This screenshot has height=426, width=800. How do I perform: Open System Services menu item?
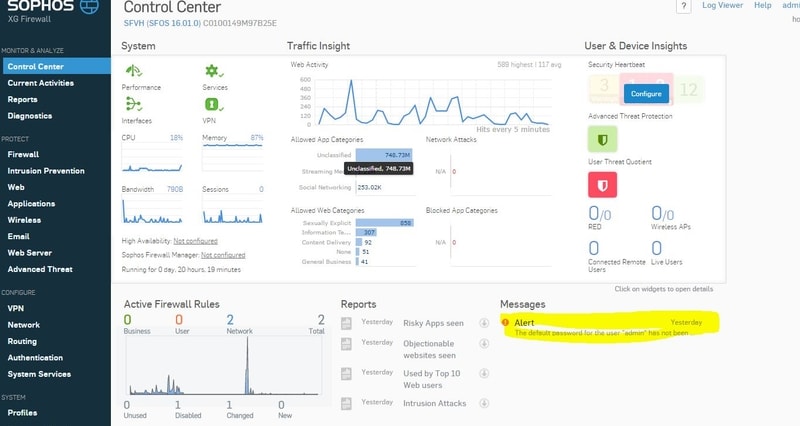39,374
